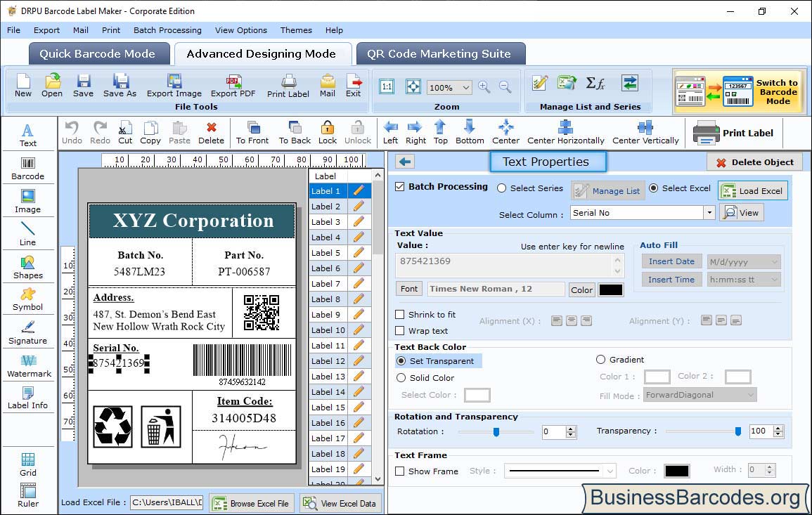Open the h:mm:ss tt time format dropdown
812x515 pixels.
pos(744,280)
